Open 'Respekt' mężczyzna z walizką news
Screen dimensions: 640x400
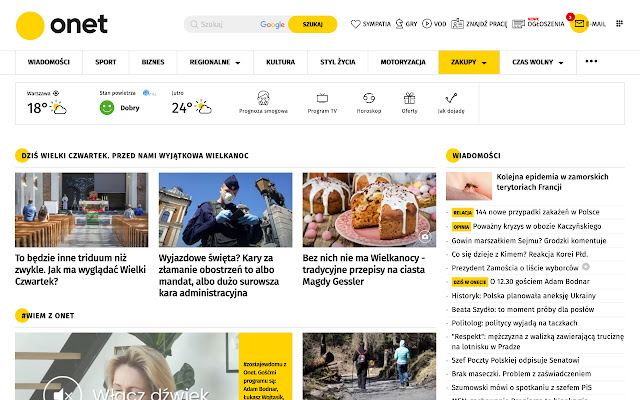point(538,341)
